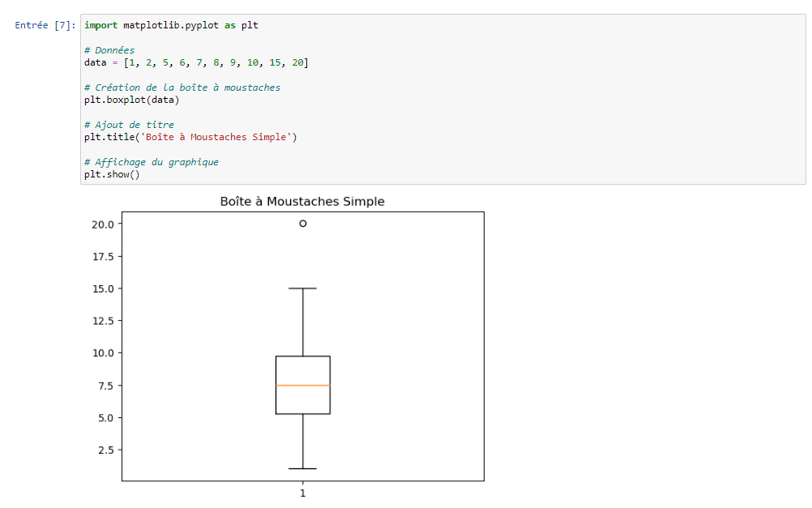Click the x-axis tick label '1'

[x=303, y=493]
